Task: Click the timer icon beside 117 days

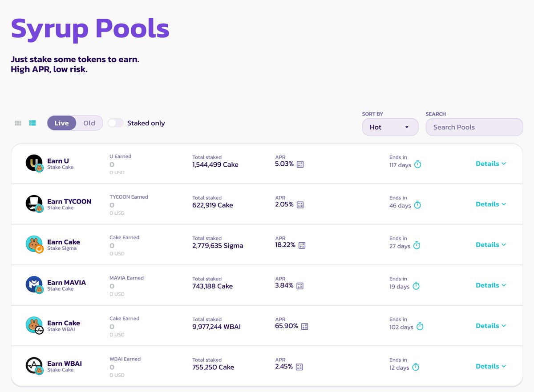Action: (x=417, y=164)
